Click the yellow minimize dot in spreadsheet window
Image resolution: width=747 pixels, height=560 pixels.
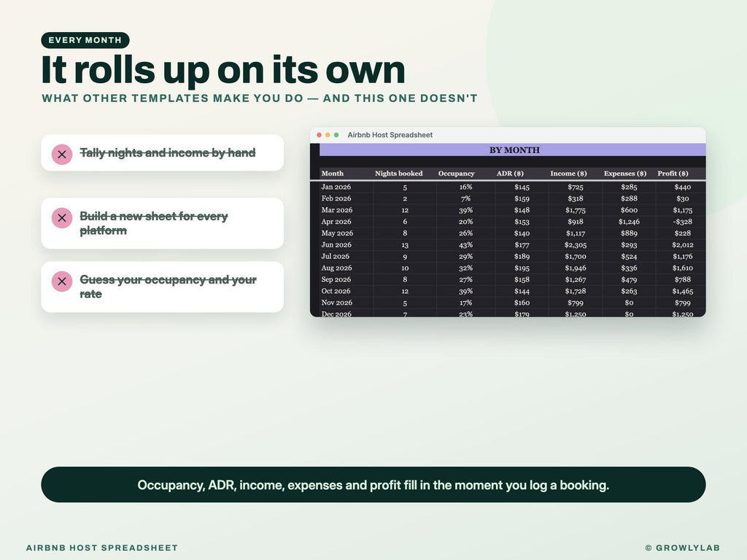pos(328,135)
